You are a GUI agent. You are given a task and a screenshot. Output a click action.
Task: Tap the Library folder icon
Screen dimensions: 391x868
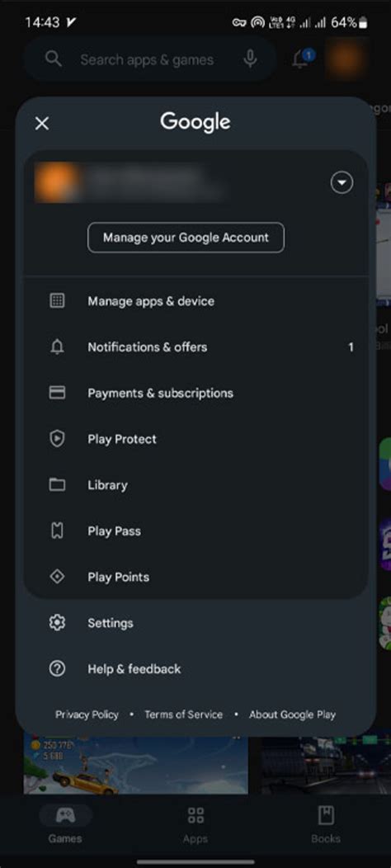[57, 485]
